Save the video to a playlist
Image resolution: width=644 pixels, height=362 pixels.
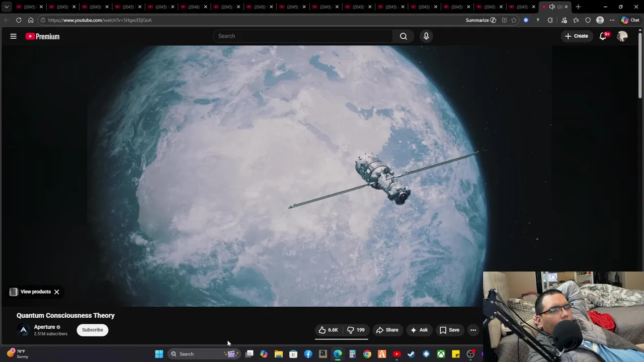coord(449,330)
